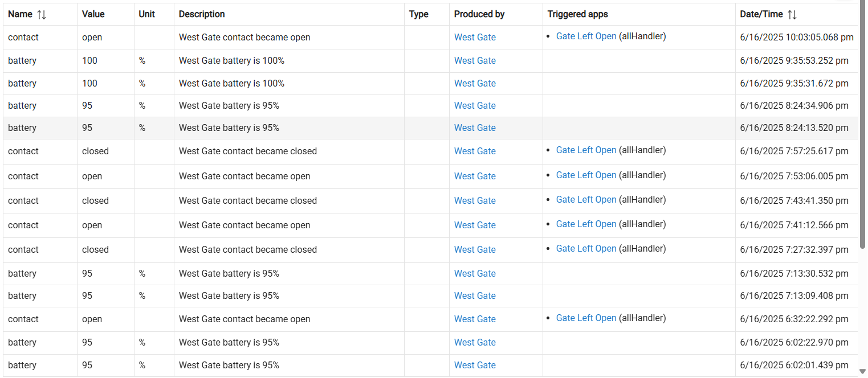Click the scrollbar down arrow at bottom right
The width and height of the screenshot is (868, 378).
pyautogui.click(x=862, y=372)
